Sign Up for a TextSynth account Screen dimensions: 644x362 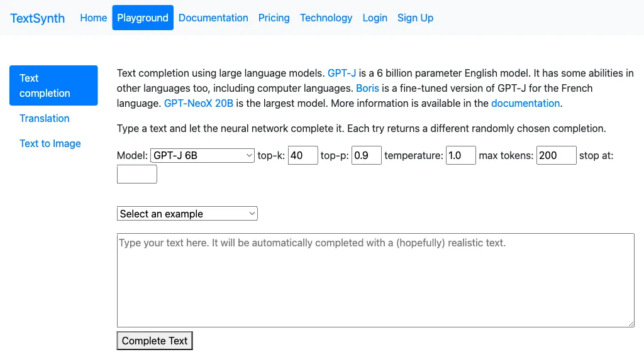click(415, 18)
